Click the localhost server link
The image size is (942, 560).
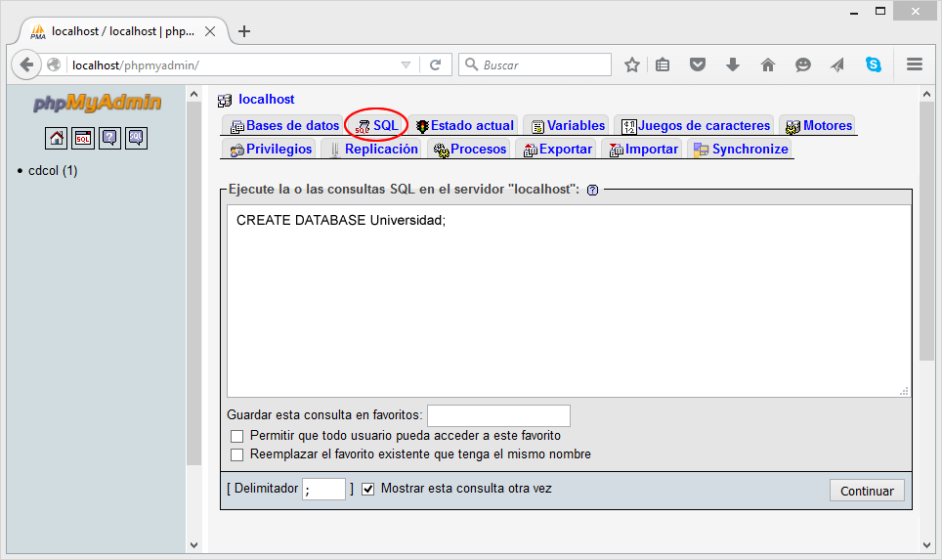point(266,99)
